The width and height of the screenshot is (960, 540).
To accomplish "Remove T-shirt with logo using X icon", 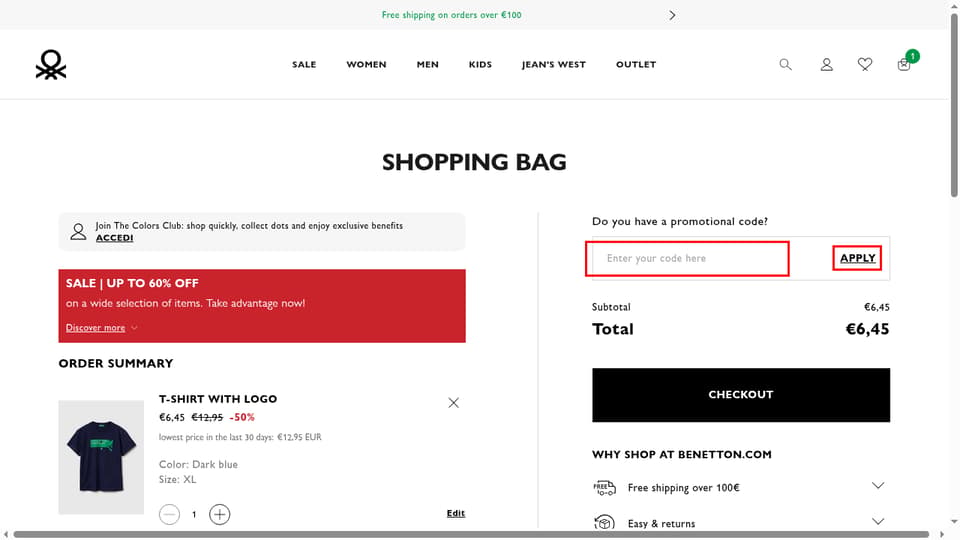I will click(x=453, y=402).
